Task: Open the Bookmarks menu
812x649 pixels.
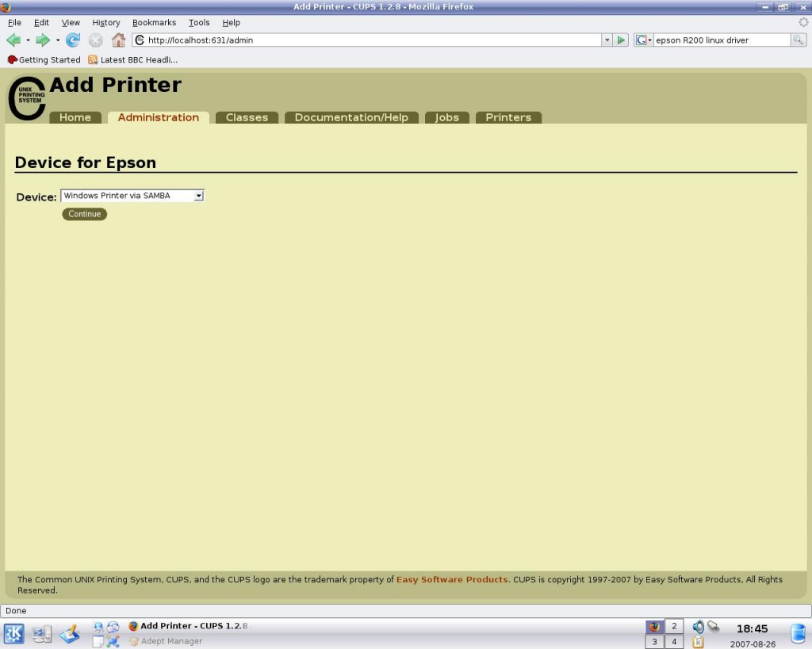Action: click(x=155, y=23)
